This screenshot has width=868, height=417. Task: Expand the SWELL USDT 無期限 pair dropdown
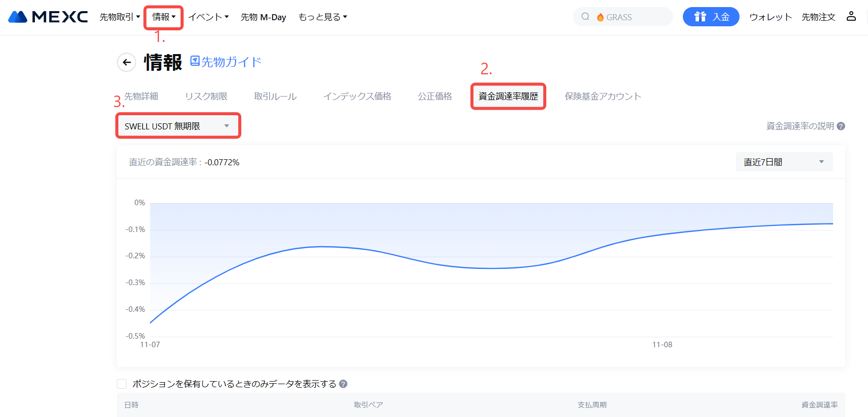(x=178, y=126)
